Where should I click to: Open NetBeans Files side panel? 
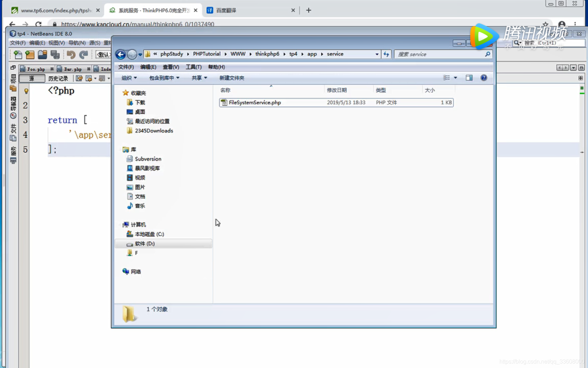(x=13, y=132)
